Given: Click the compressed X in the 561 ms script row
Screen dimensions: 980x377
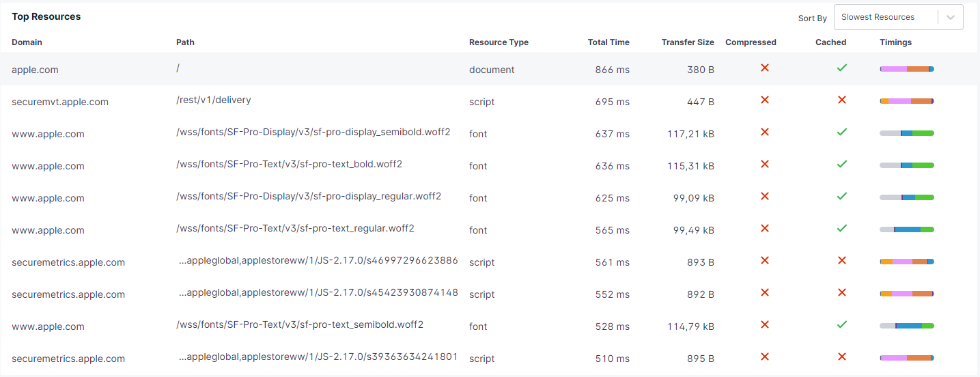Looking at the screenshot, I should [x=765, y=260].
